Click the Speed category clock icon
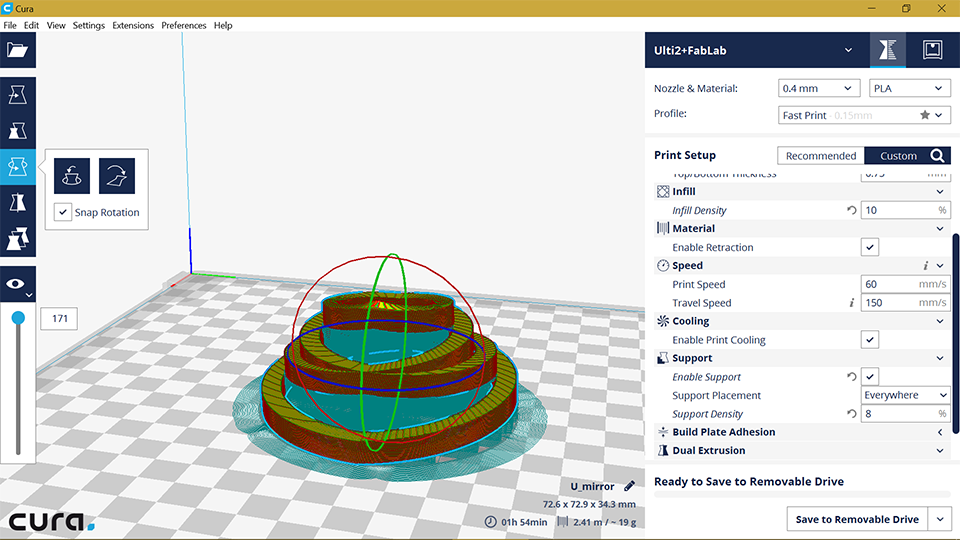 pyautogui.click(x=662, y=265)
